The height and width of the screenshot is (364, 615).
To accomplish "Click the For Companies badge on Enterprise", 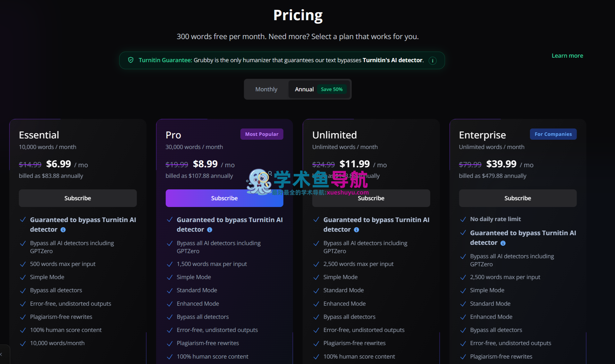I will (553, 134).
